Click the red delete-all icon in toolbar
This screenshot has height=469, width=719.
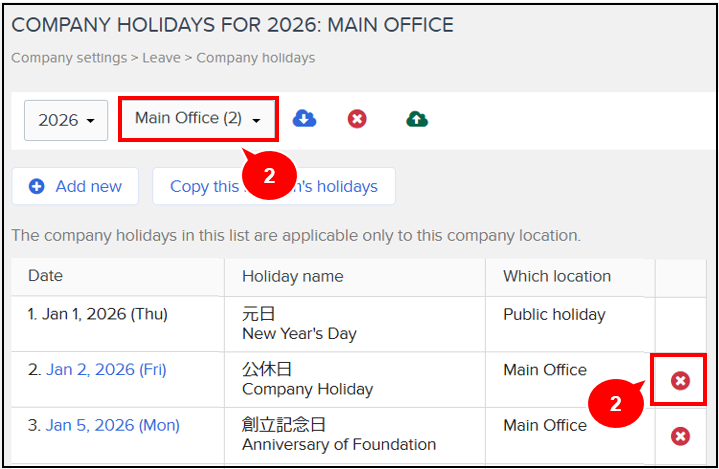coord(357,119)
